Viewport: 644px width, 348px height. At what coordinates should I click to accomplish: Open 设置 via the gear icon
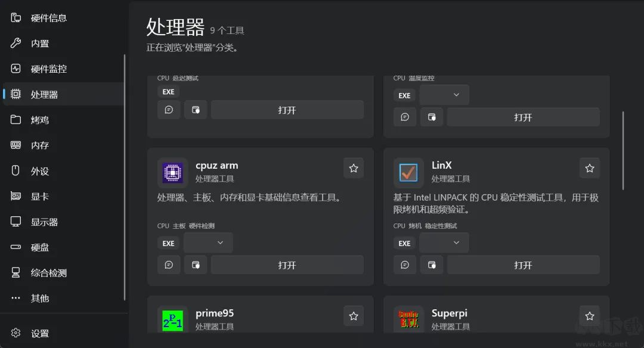click(16, 333)
